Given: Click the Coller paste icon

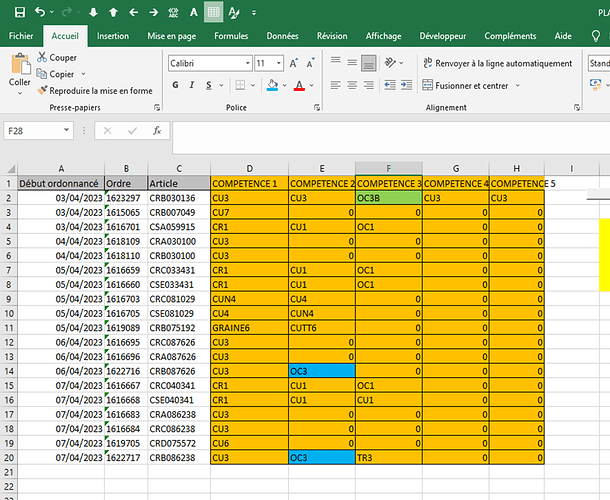Looking at the screenshot, I should coord(19,68).
